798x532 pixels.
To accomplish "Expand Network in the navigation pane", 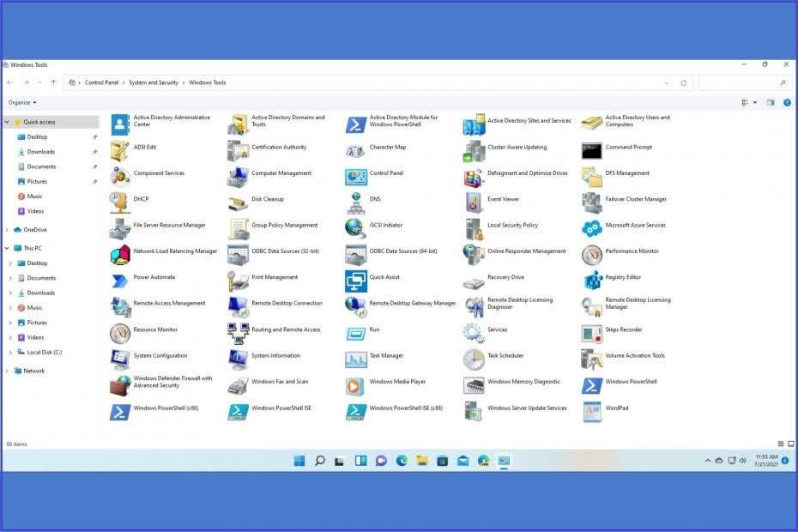I will [7, 370].
